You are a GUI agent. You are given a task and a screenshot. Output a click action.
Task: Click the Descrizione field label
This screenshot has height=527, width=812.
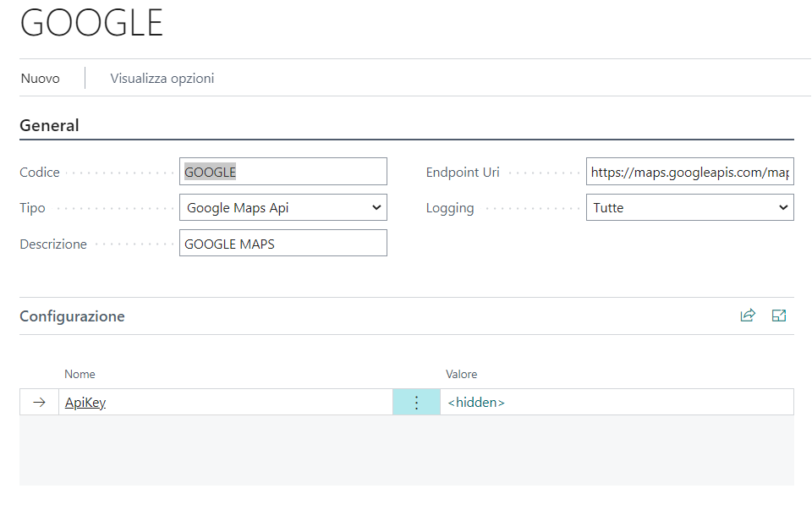53,244
